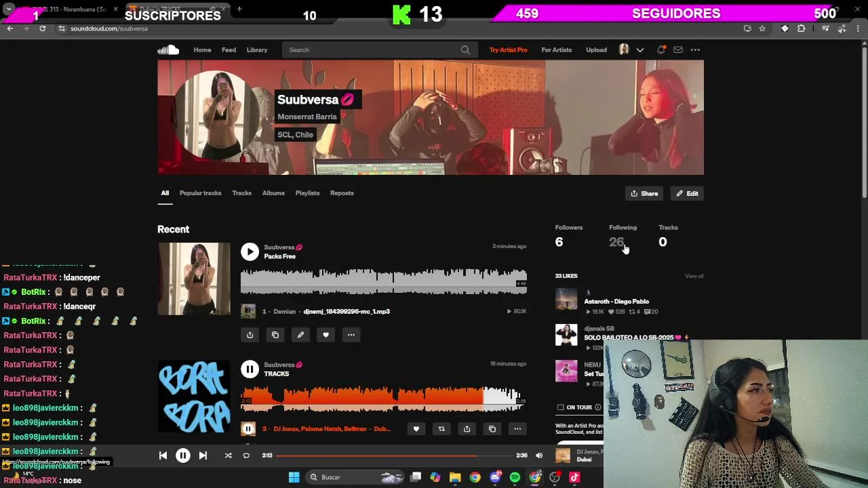Click the Share profile button

click(x=644, y=193)
